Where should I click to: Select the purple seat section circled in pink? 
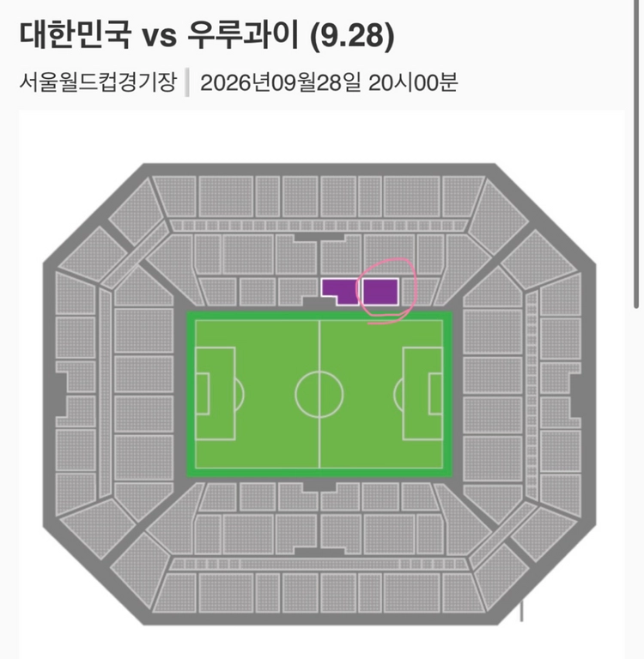click(380, 291)
